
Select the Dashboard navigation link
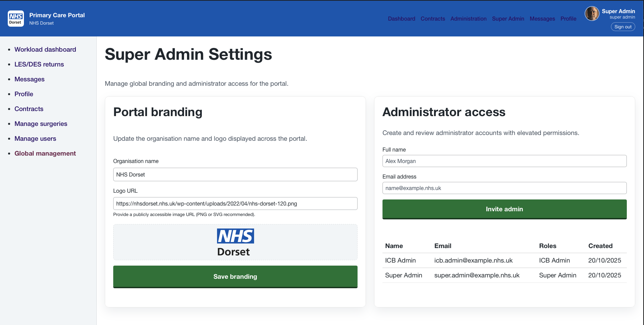401,19
